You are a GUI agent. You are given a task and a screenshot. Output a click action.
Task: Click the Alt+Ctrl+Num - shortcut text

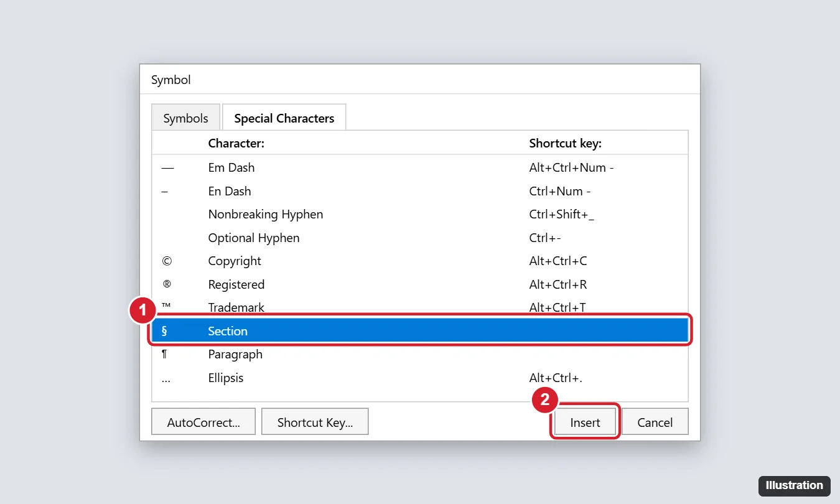click(572, 168)
